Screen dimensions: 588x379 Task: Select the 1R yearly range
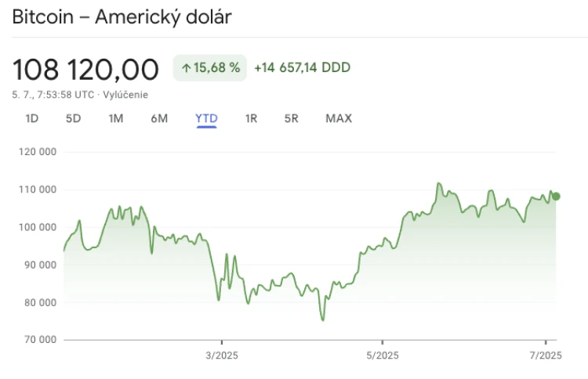251,119
